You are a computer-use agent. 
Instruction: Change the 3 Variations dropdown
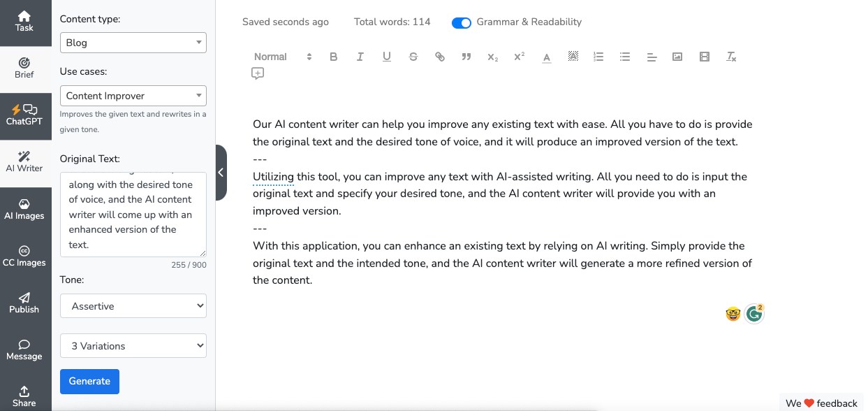[x=133, y=346]
